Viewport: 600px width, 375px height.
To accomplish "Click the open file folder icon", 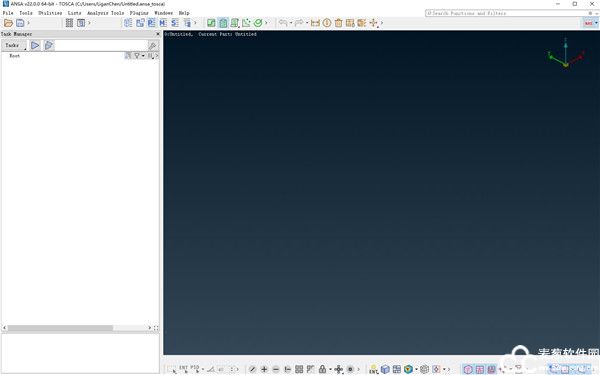I will pos(8,23).
